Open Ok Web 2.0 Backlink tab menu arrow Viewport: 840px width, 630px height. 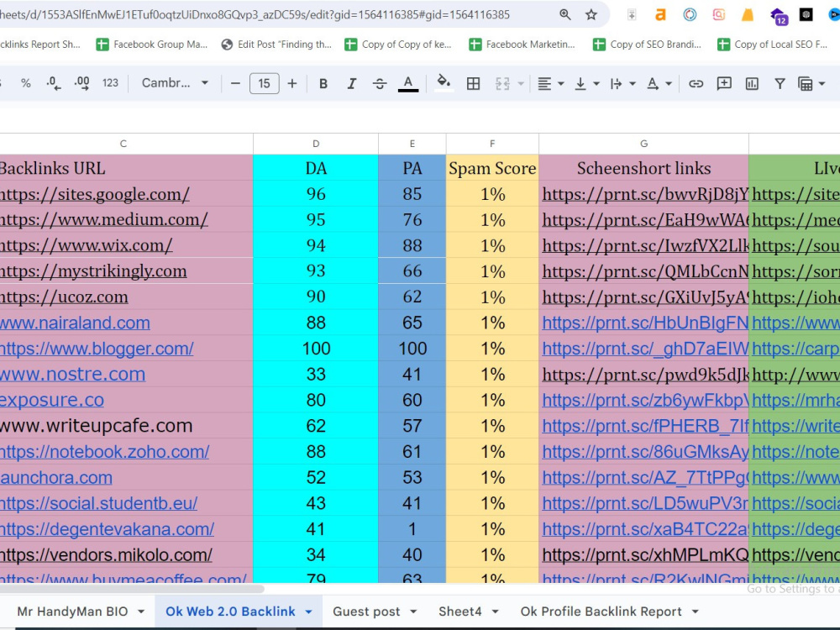coord(308,612)
